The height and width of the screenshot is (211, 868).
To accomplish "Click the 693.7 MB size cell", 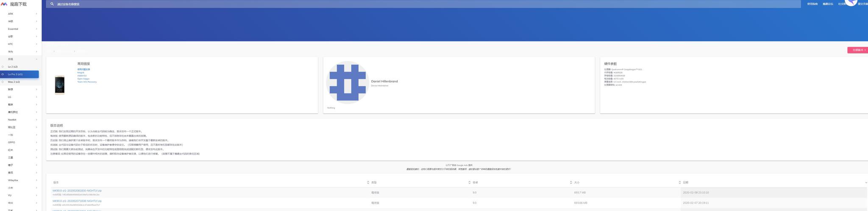I will (x=580, y=193).
